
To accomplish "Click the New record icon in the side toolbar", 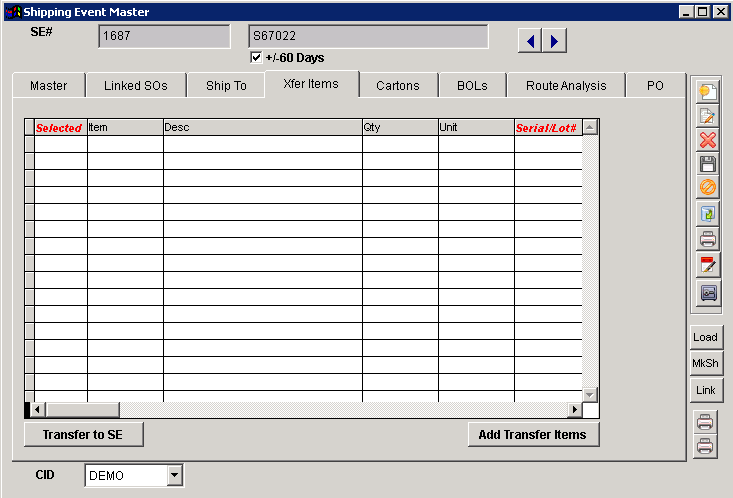I will click(x=707, y=91).
